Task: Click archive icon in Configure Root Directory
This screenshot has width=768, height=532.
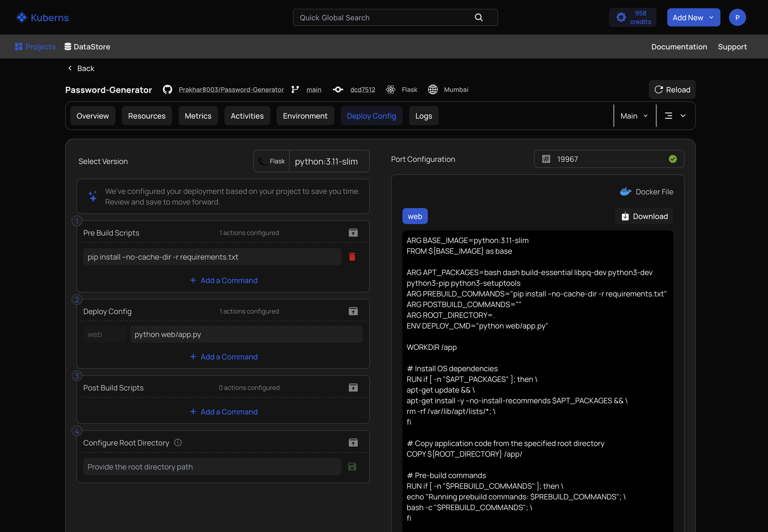Action: click(353, 442)
